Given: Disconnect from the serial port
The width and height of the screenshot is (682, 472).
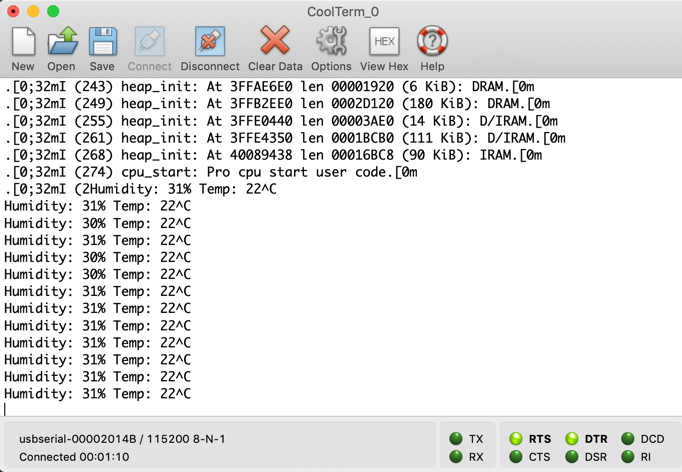Looking at the screenshot, I should click(x=210, y=42).
